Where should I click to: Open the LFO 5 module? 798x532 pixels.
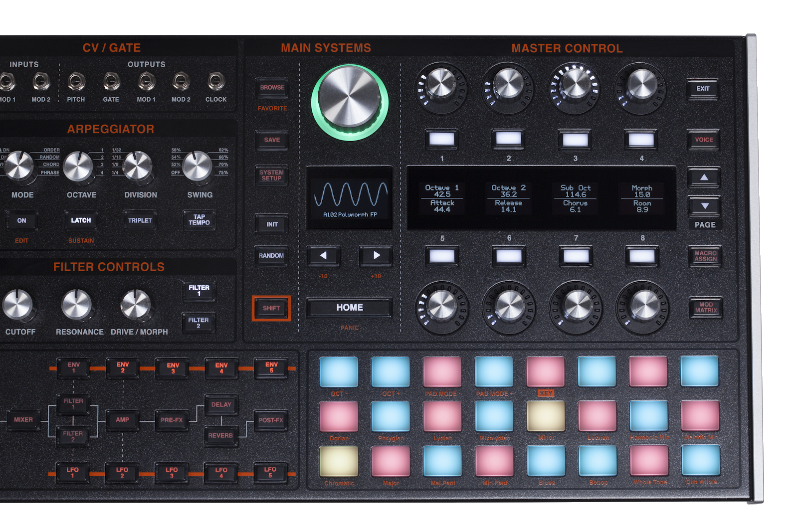(270, 472)
